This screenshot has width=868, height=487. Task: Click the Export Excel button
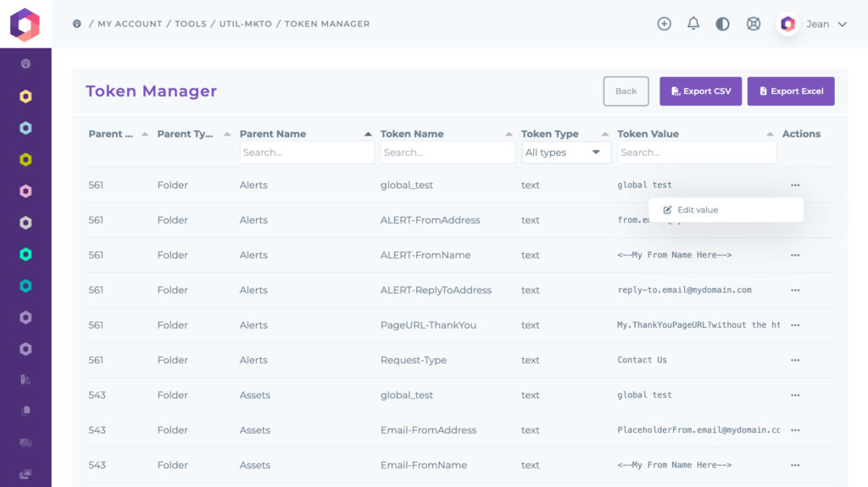[791, 91]
